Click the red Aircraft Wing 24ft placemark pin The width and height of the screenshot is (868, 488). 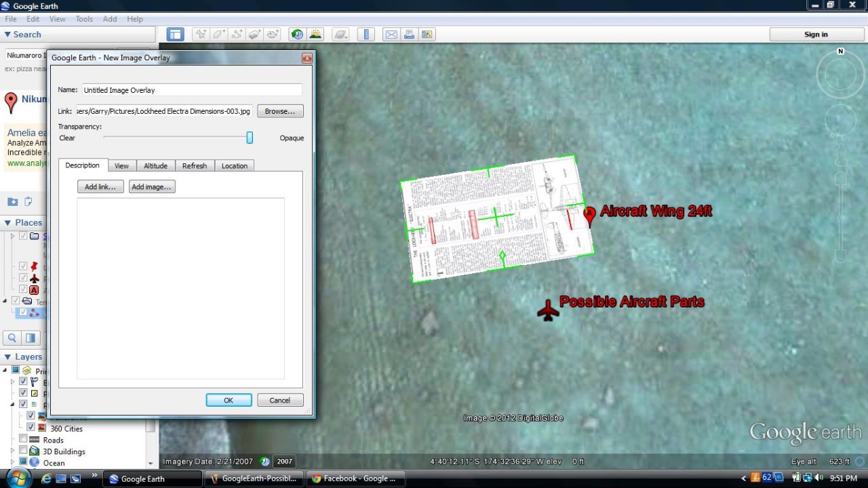589,216
